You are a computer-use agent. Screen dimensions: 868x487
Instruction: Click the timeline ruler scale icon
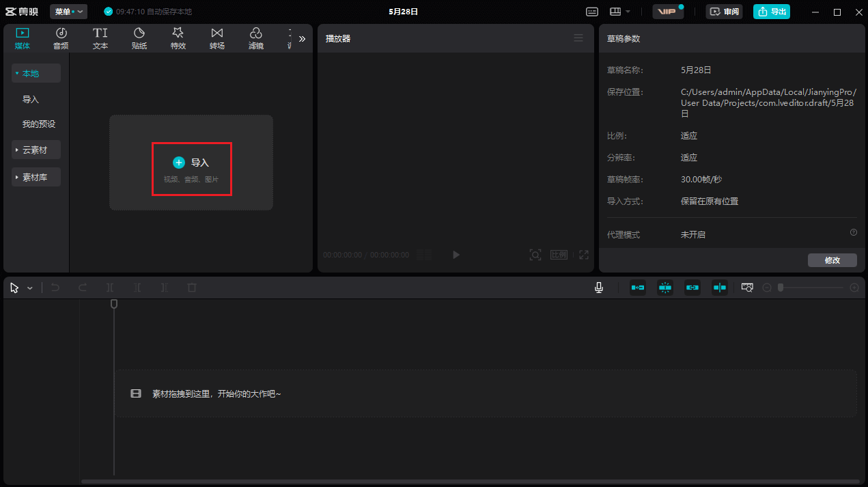(746, 287)
